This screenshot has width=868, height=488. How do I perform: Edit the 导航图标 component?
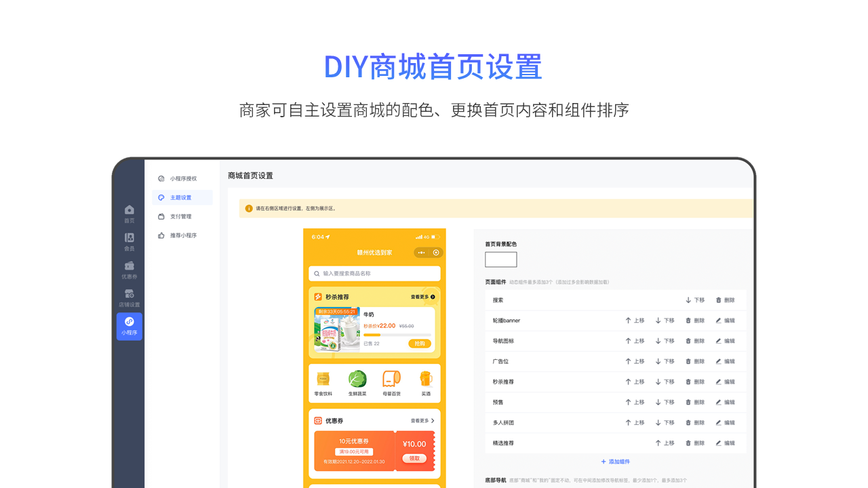pyautogui.click(x=725, y=341)
